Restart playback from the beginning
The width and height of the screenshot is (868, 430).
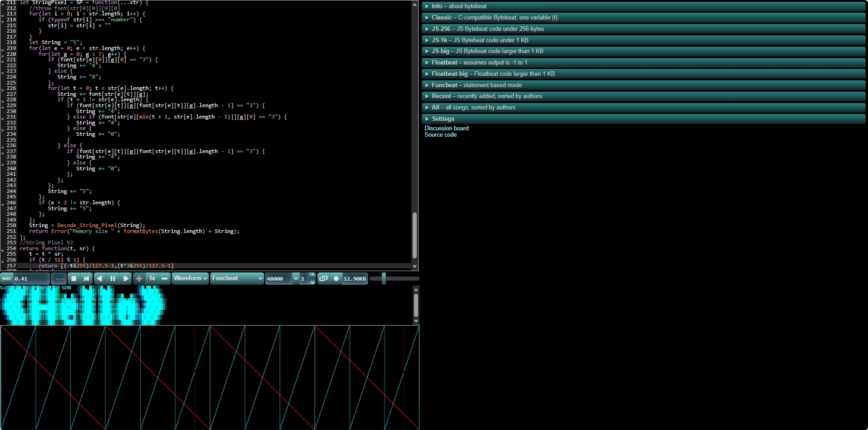tap(87, 279)
